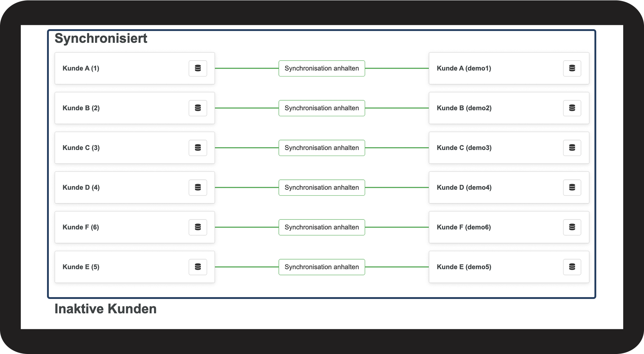Open database icon of Kunde E (demo5)
Image resolution: width=644 pixels, height=354 pixels.
pos(572,267)
